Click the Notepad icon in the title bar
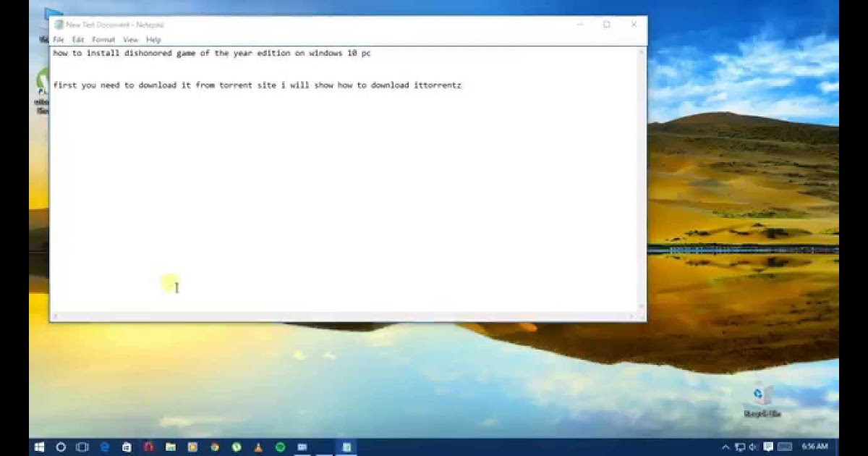The height and width of the screenshot is (456, 868). (x=59, y=25)
